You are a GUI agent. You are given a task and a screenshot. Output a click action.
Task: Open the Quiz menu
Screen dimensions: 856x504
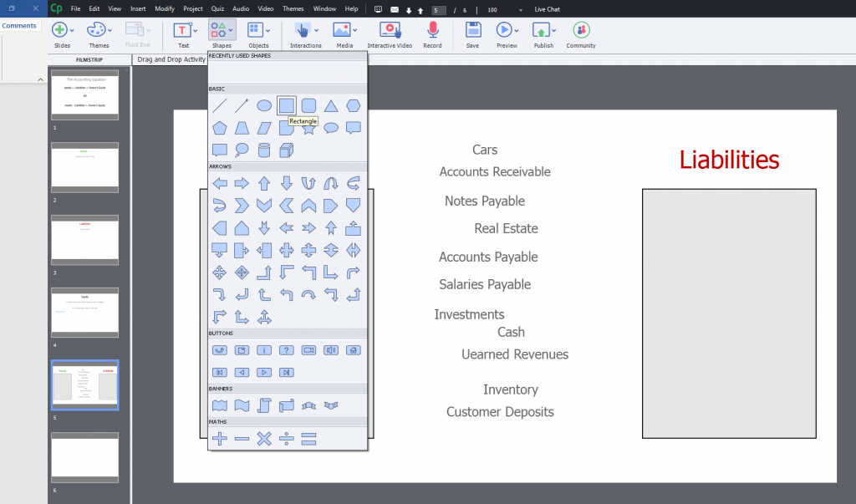pos(217,8)
